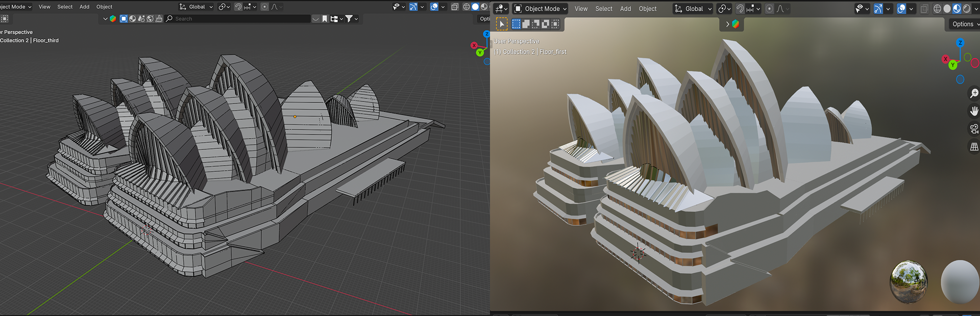Filter by materials sphere icon
This screenshot has height=316, width=980.
(132, 19)
